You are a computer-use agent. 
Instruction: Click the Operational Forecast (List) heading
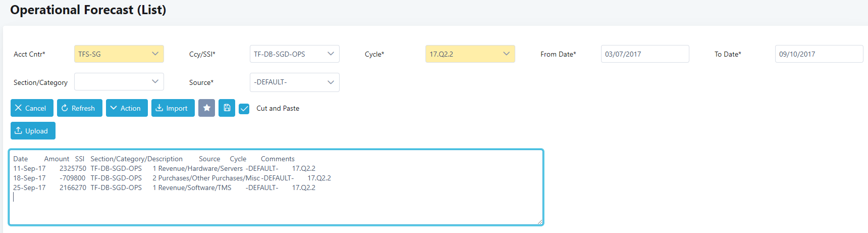(x=88, y=10)
